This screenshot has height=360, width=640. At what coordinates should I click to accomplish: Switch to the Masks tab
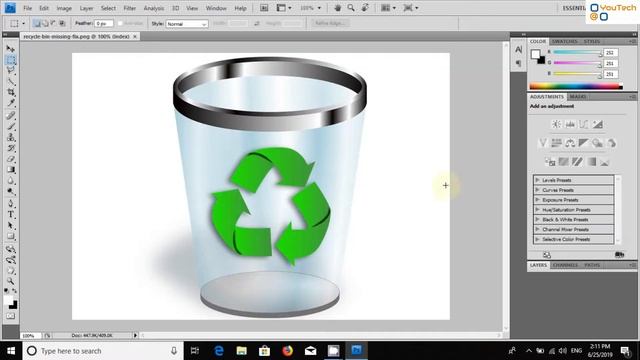pyautogui.click(x=578, y=97)
